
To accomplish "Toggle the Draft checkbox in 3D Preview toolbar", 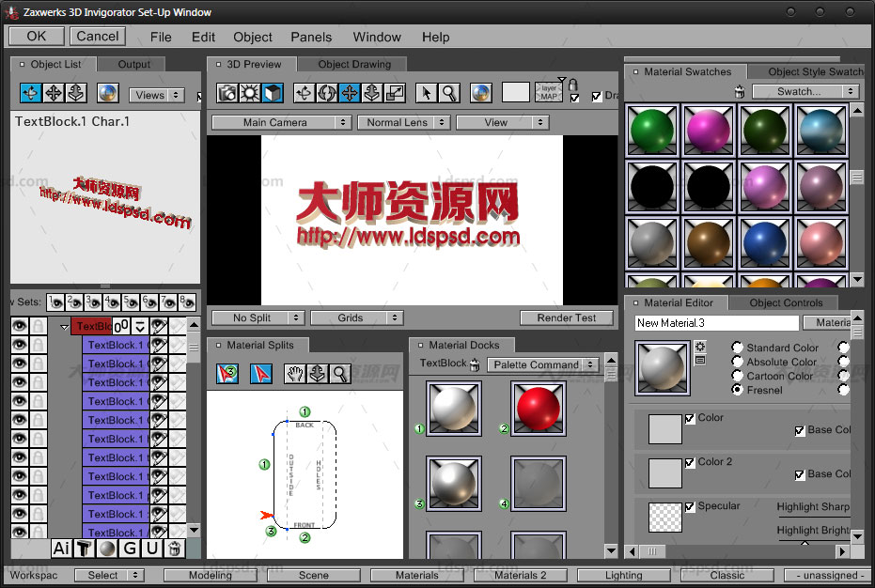I will coord(597,96).
